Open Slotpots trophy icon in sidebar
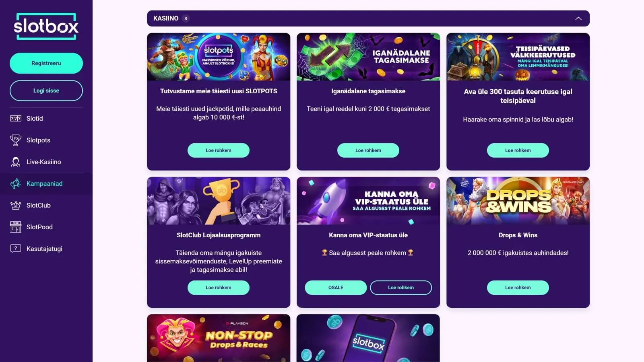Screen dimensions: 644x362 [16, 140]
